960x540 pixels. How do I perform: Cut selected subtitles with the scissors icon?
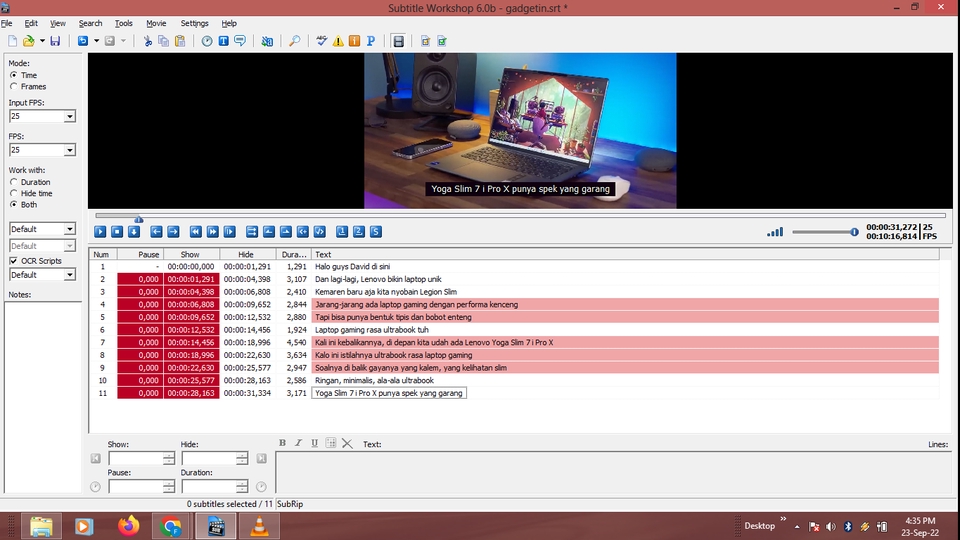click(148, 41)
